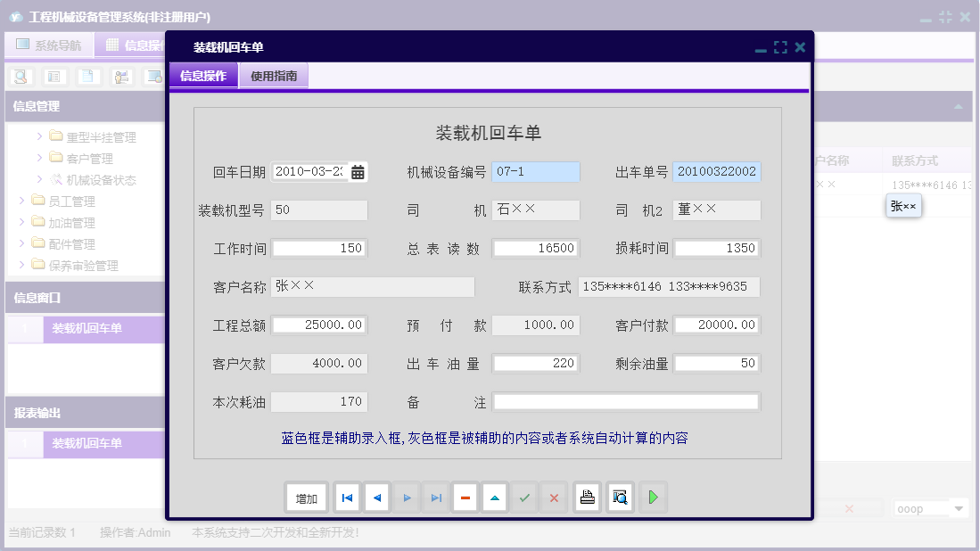Image resolution: width=980 pixels, height=551 pixels.
Task: Jump to the first record with navigation icon
Action: [x=347, y=498]
